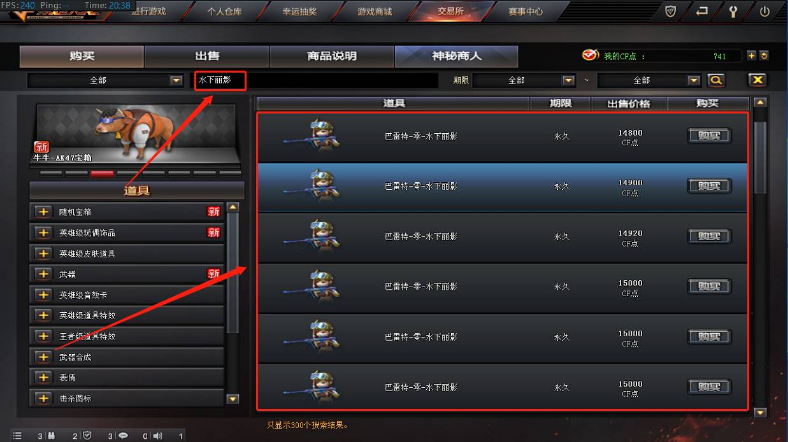The image size is (788, 442).
Task: Switch to the 出售 tab
Action: click(x=207, y=56)
